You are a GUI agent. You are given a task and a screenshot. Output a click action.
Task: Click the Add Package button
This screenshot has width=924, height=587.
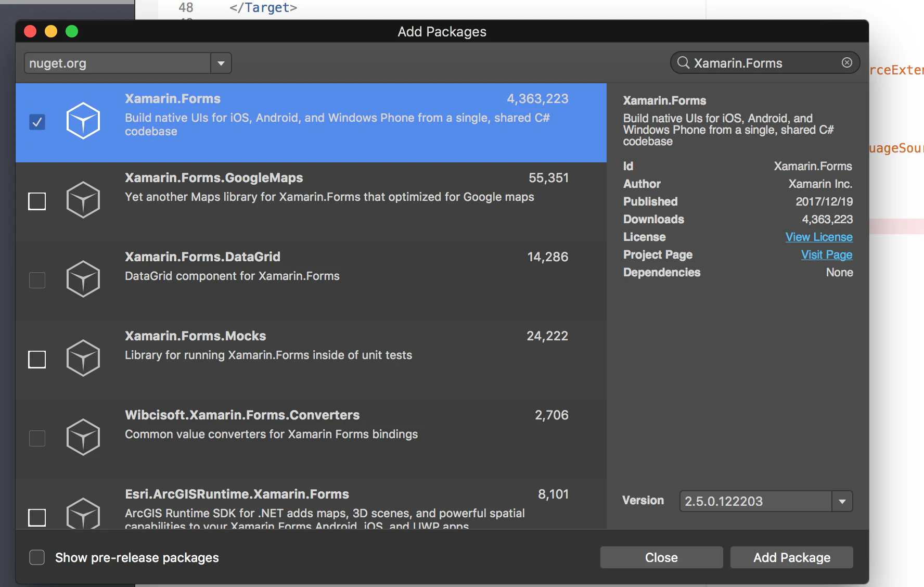[x=792, y=557]
